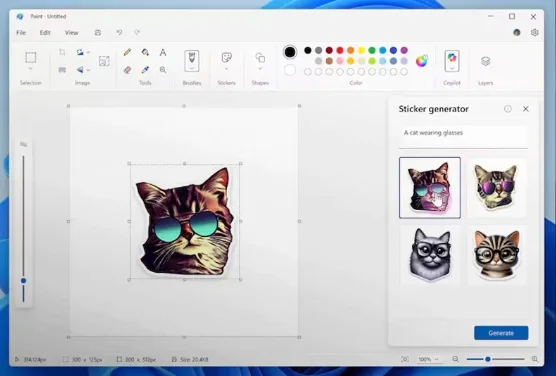The height and width of the screenshot is (376, 556).
Task: Open the Brushes tool
Action: coord(192,58)
